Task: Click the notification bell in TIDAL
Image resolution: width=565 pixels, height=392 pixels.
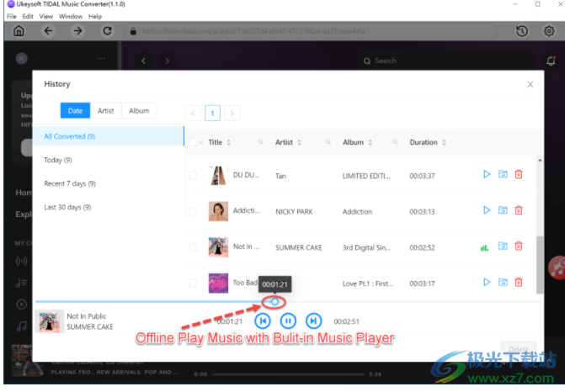Action: pyautogui.click(x=551, y=61)
